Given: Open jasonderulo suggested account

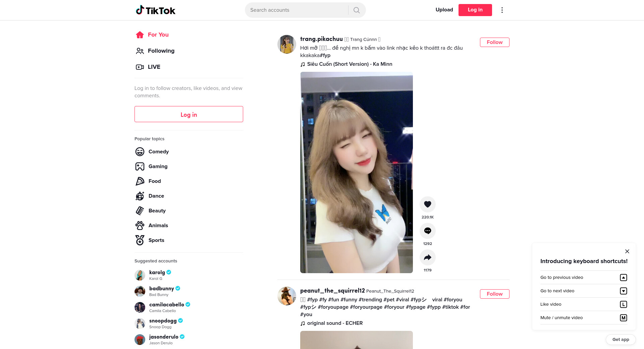Looking at the screenshot, I should 189,340.
